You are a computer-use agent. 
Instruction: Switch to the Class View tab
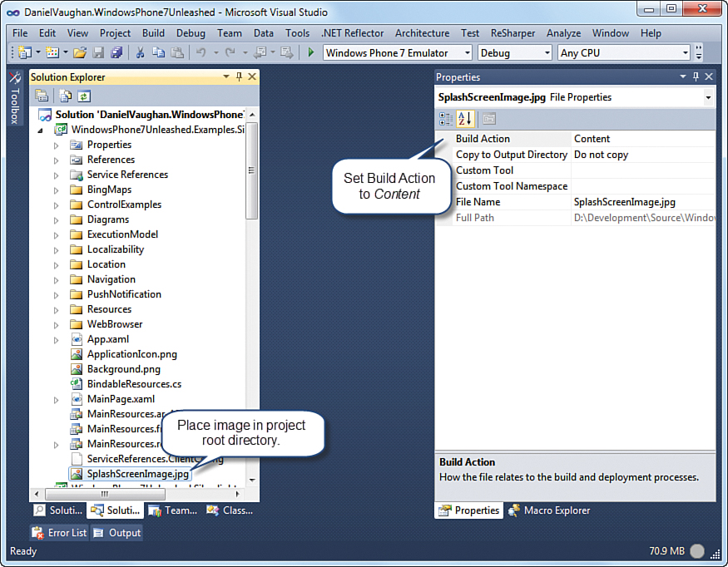[230, 510]
